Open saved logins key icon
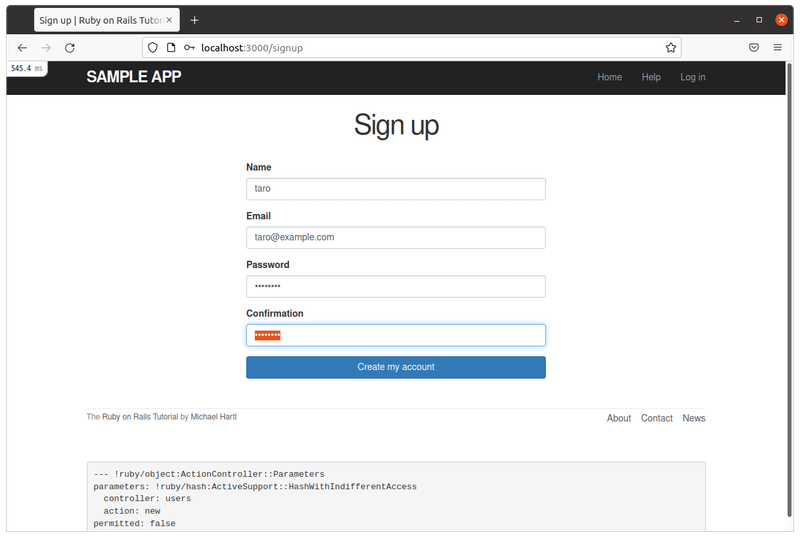 point(189,47)
